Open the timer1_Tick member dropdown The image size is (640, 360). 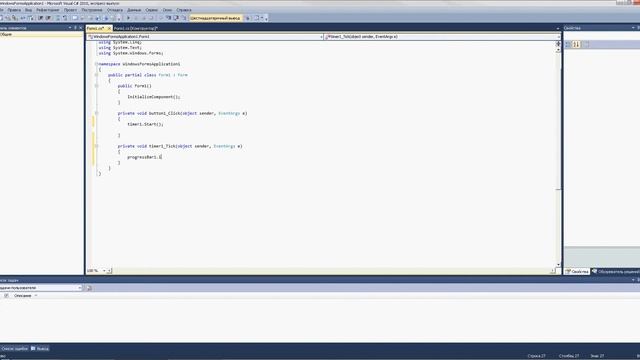coord(442,37)
